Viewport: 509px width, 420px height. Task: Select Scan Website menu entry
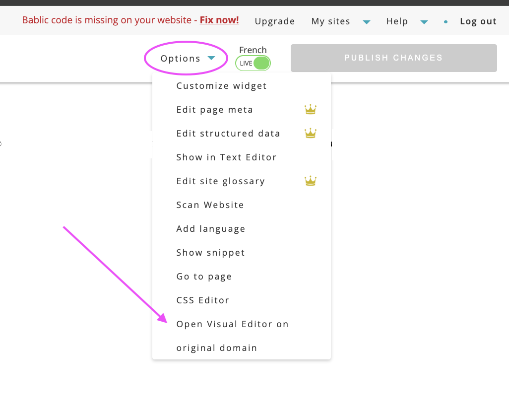pos(210,205)
